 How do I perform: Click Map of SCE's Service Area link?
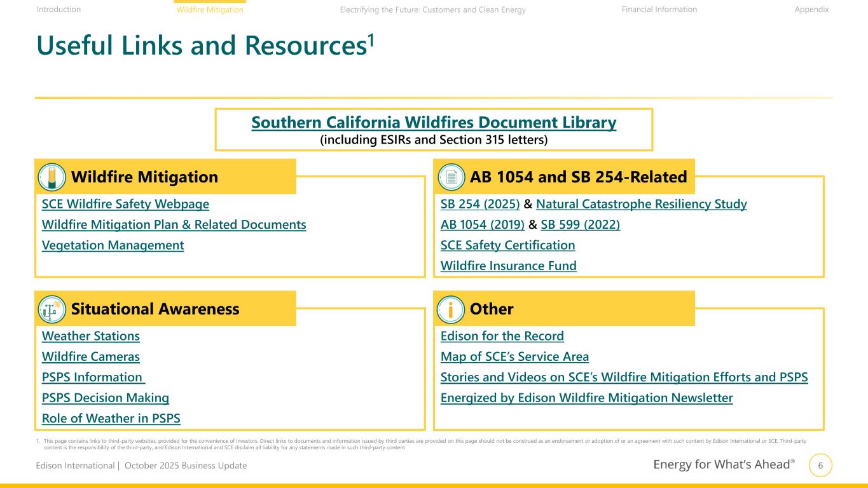point(514,357)
